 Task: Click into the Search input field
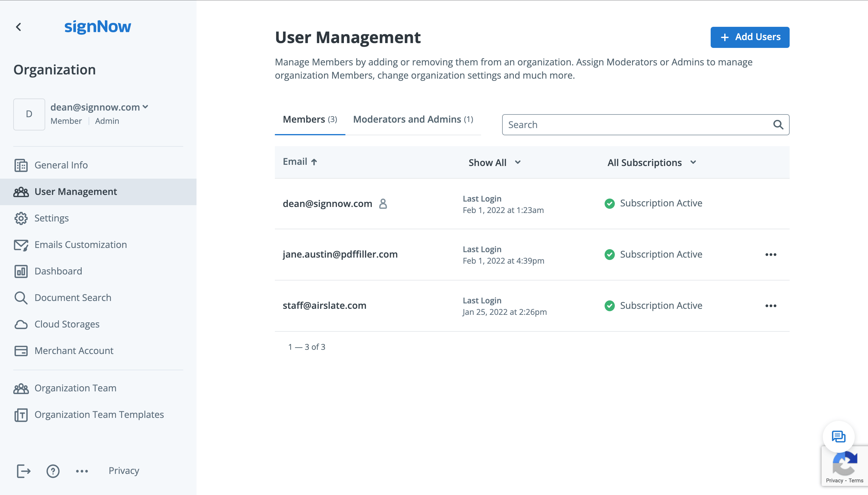click(x=636, y=125)
